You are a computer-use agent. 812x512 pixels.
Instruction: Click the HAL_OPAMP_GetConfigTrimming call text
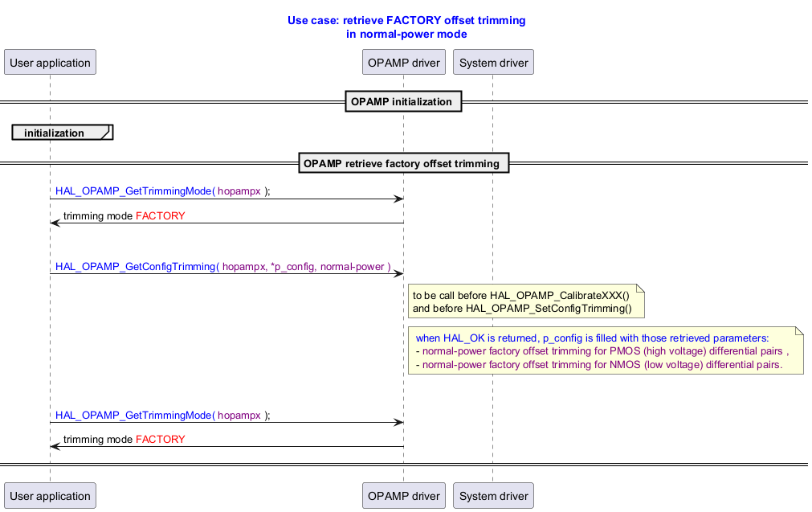[222, 266]
